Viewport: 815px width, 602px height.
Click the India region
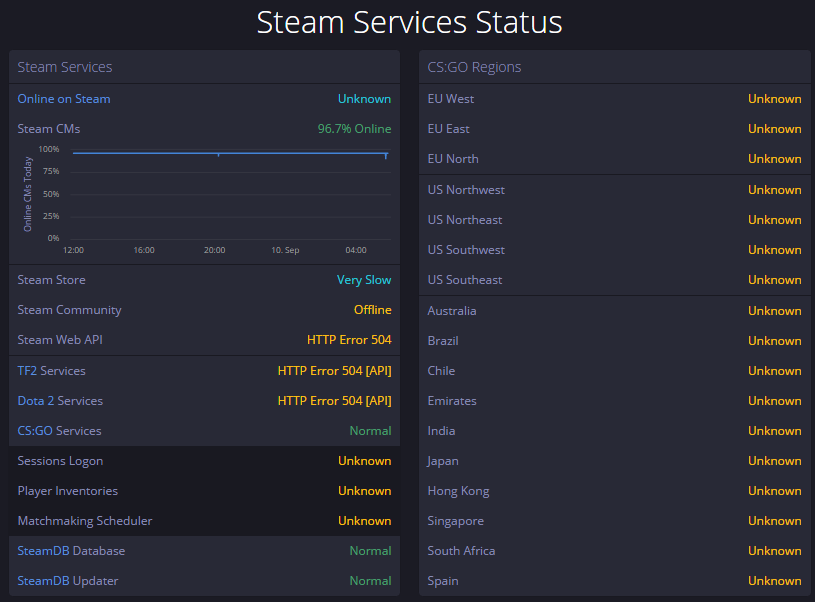(x=441, y=431)
